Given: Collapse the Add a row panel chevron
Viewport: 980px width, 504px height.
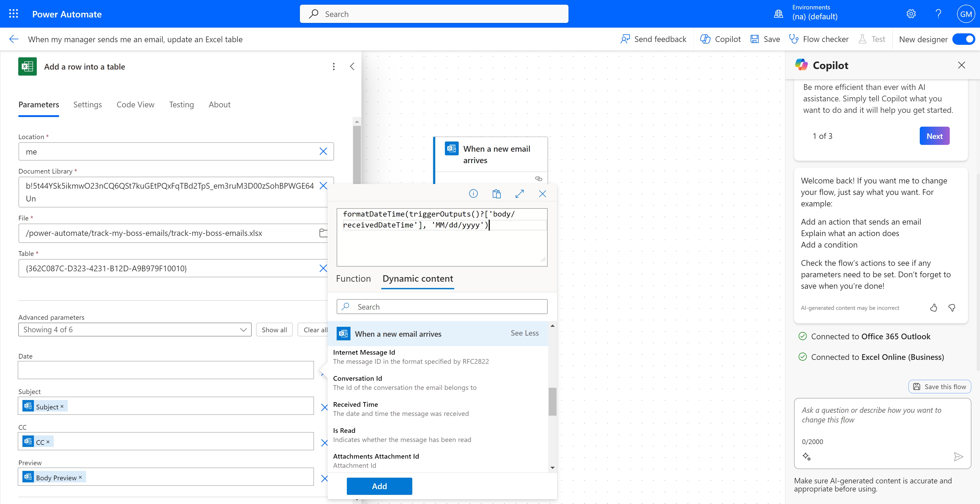Looking at the screenshot, I should (352, 67).
